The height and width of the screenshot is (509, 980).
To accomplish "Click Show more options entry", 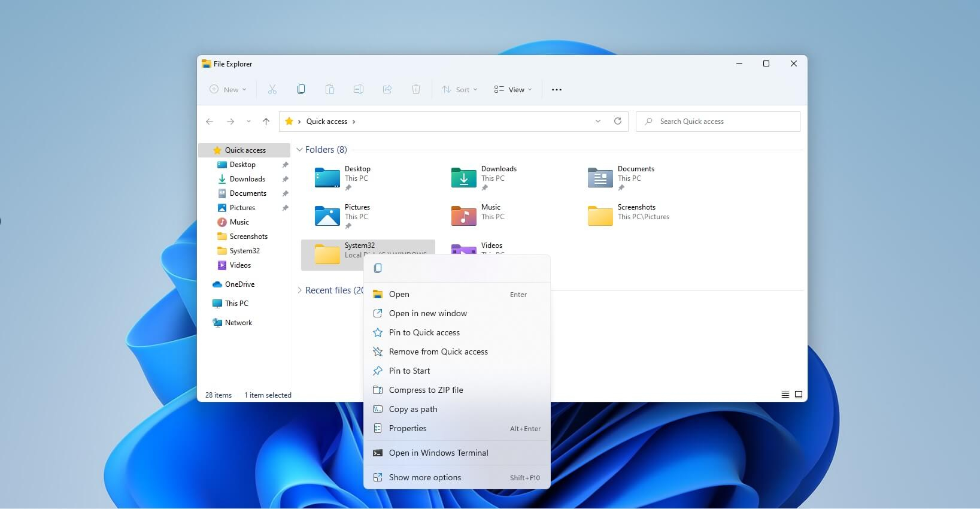I will pos(425,477).
